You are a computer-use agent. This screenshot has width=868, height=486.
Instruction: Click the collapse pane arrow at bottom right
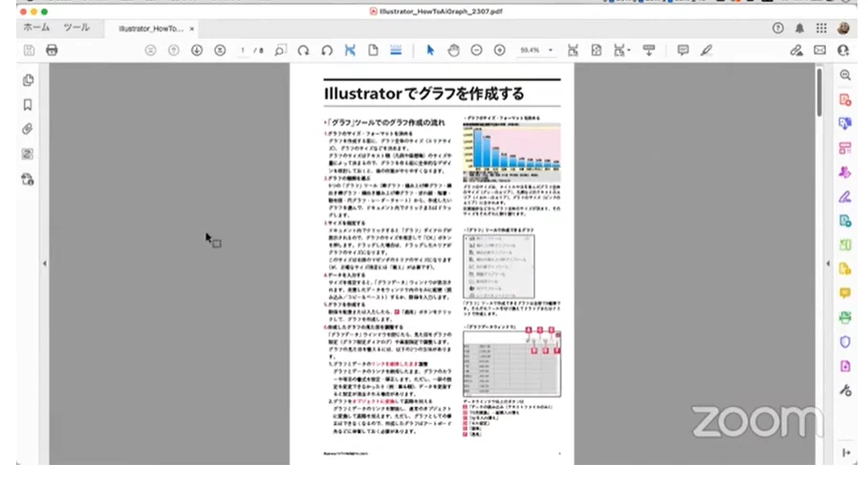click(846, 453)
